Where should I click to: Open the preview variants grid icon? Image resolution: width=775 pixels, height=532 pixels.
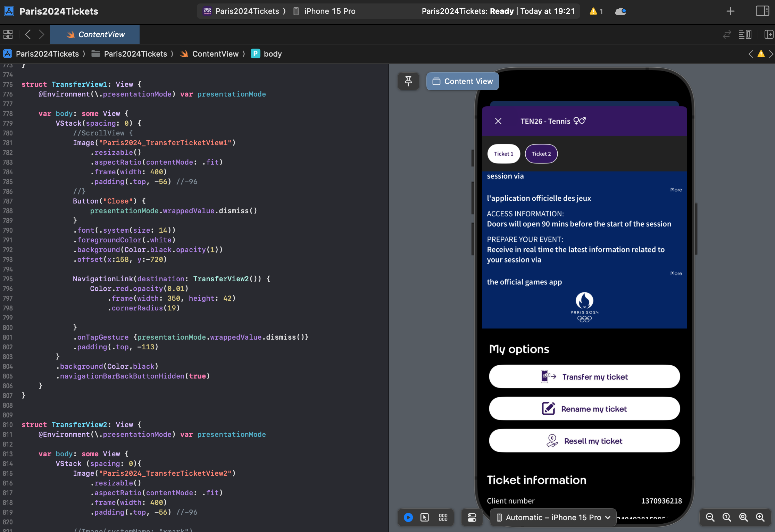coord(443,517)
